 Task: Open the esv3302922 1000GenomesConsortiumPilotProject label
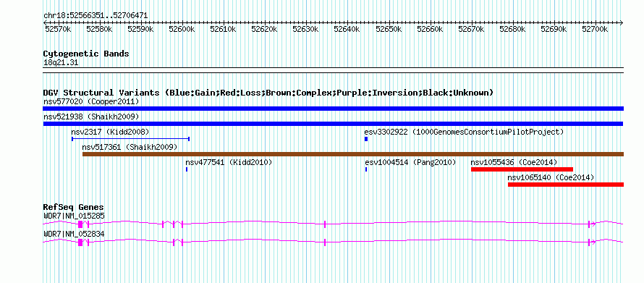pyautogui.click(x=464, y=132)
